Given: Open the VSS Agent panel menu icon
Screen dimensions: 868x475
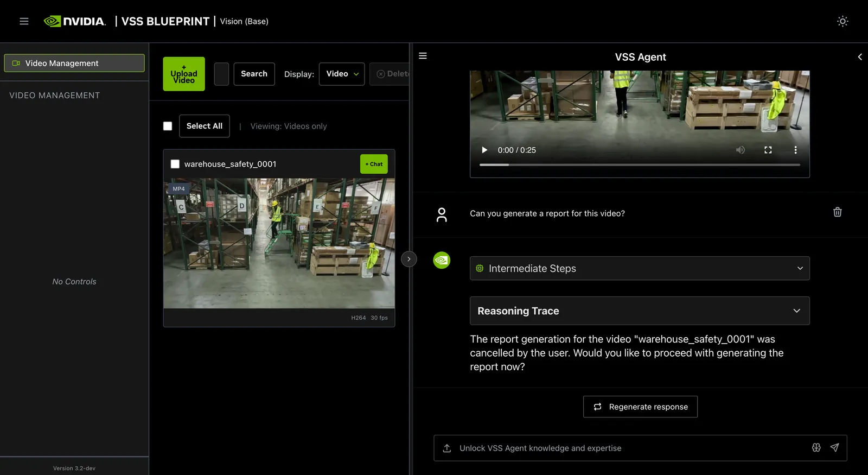Looking at the screenshot, I should click(x=423, y=56).
